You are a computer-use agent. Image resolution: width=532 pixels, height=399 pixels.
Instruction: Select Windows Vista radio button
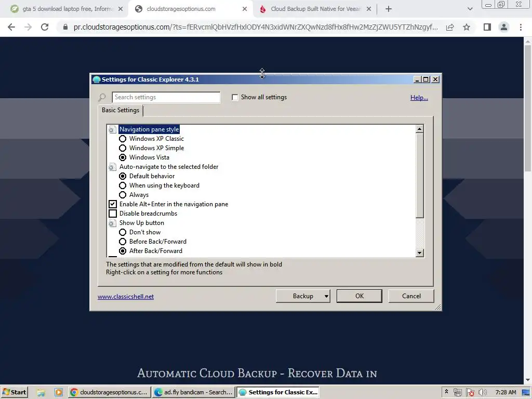coord(123,157)
